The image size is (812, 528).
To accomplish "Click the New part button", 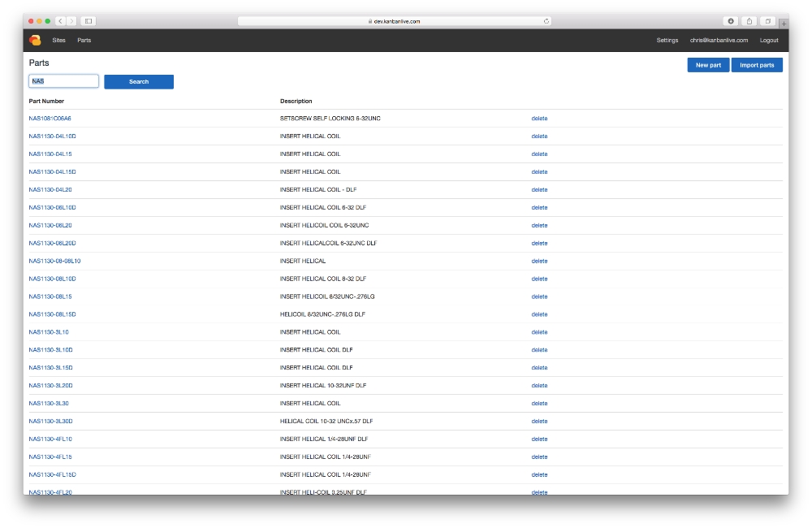I will click(x=708, y=65).
